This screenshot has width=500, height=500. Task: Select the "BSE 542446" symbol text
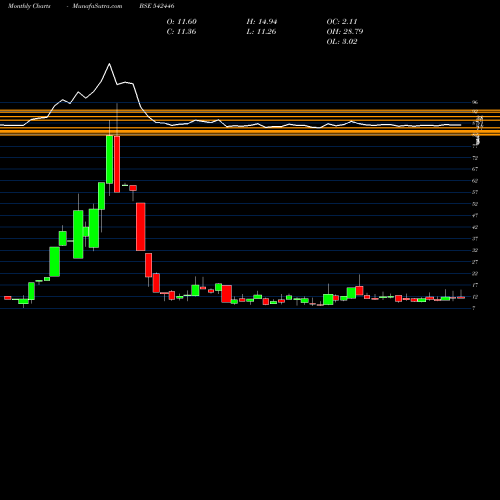(x=157, y=6)
